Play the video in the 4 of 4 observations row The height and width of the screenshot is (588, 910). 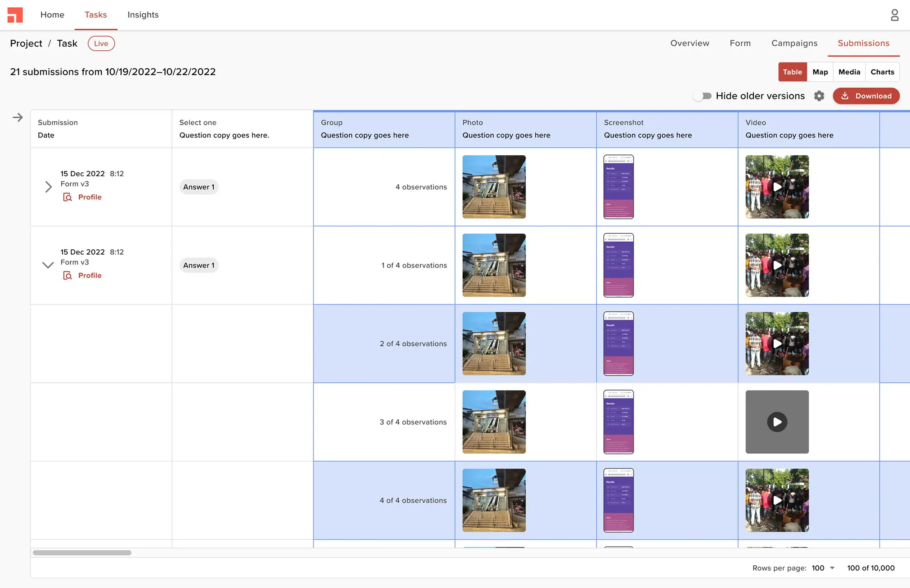[x=777, y=500]
